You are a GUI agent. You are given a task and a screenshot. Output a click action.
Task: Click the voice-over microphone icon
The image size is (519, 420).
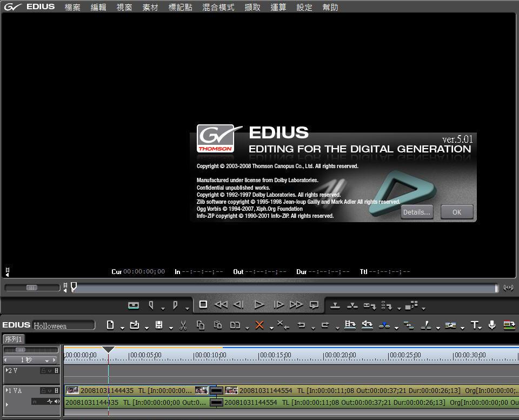pyautogui.click(x=491, y=325)
